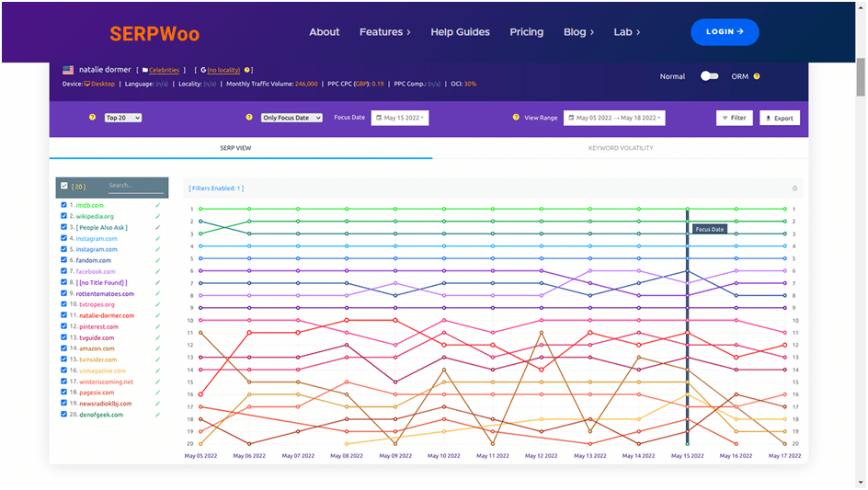Screen dimensions: 868x490
Task: Click the lock icon above the chart
Action: click(794, 188)
